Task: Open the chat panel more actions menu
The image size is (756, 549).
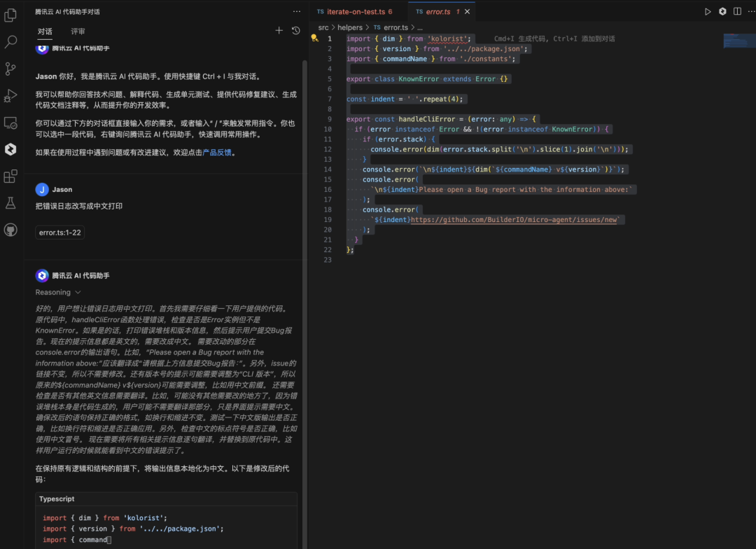Action: coord(297,12)
